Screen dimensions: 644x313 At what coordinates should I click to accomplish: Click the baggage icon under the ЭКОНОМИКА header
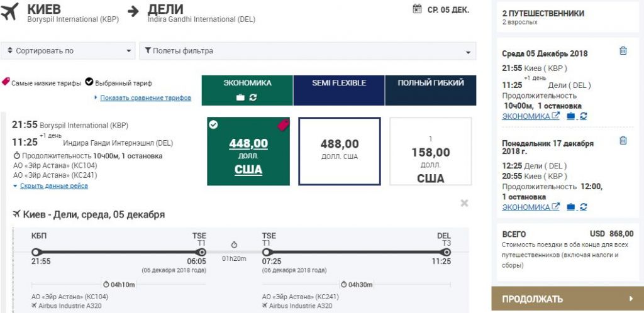(240, 97)
